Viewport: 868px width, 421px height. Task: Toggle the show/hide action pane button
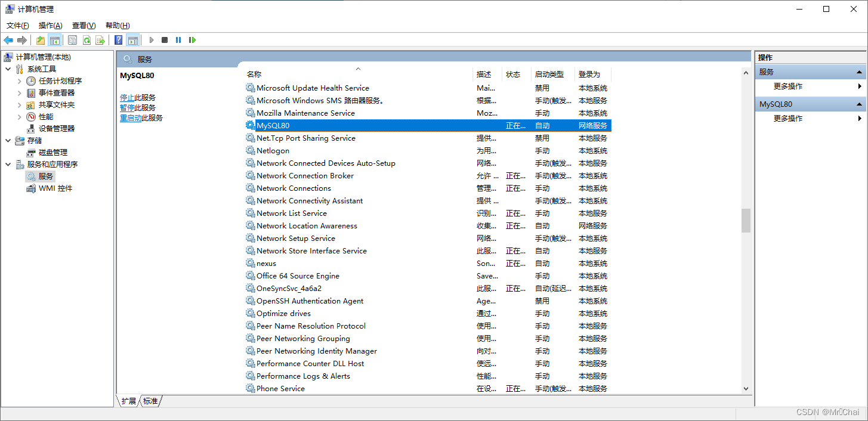(133, 40)
